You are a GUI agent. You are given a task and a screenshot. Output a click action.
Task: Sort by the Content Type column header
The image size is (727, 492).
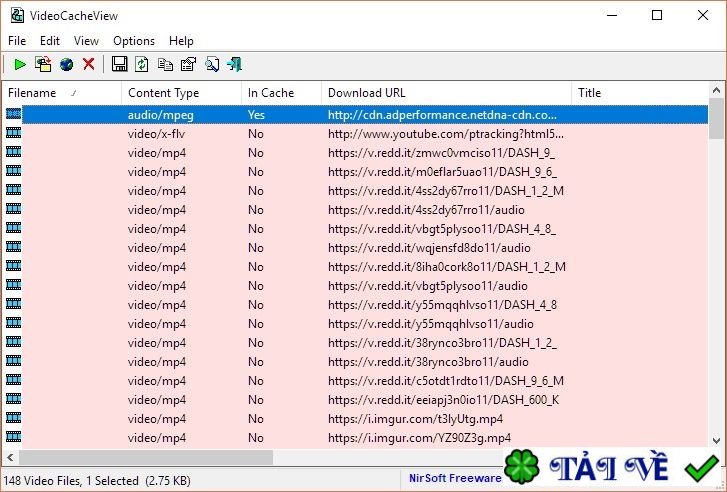point(181,93)
